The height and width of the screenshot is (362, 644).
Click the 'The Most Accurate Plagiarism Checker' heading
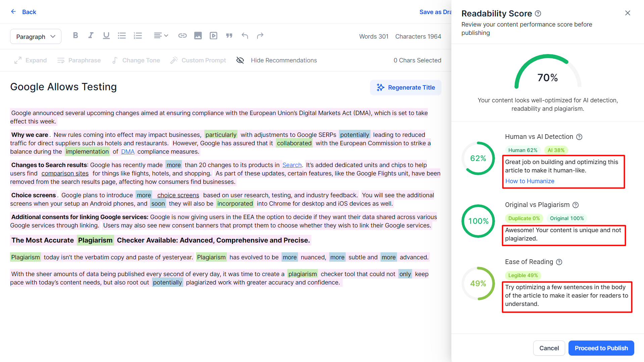[x=161, y=240]
